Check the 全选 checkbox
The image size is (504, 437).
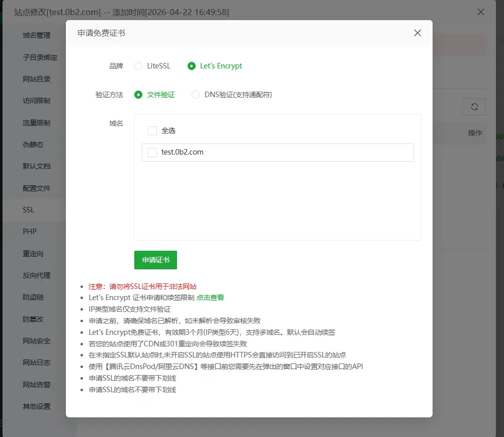(152, 131)
